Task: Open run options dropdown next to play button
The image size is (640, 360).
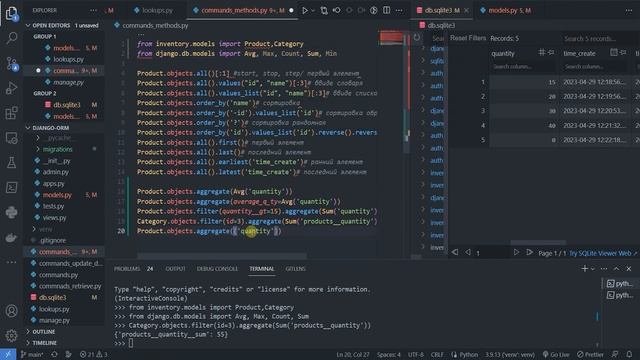Action: [x=313, y=11]
